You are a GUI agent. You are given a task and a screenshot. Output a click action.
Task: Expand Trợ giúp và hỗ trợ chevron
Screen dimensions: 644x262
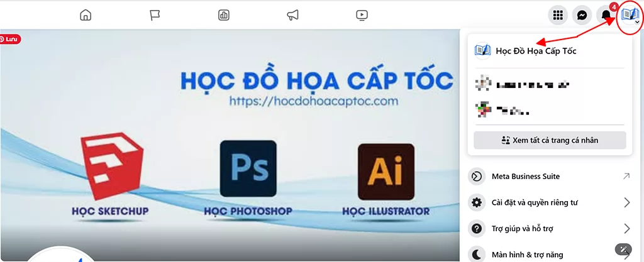click(x=627, y=228)
